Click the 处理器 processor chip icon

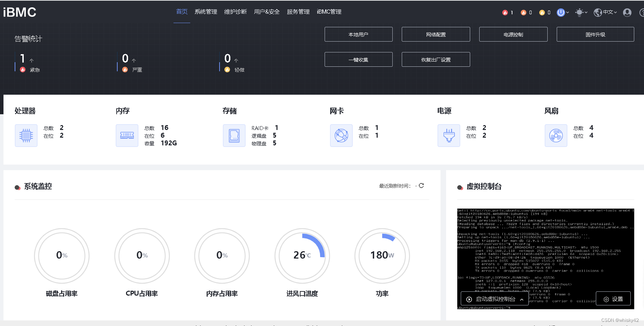click(x=26, y=135)
